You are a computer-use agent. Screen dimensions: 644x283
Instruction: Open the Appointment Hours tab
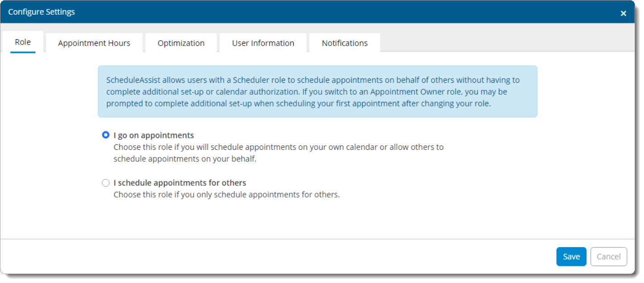(x=94, y=43)
